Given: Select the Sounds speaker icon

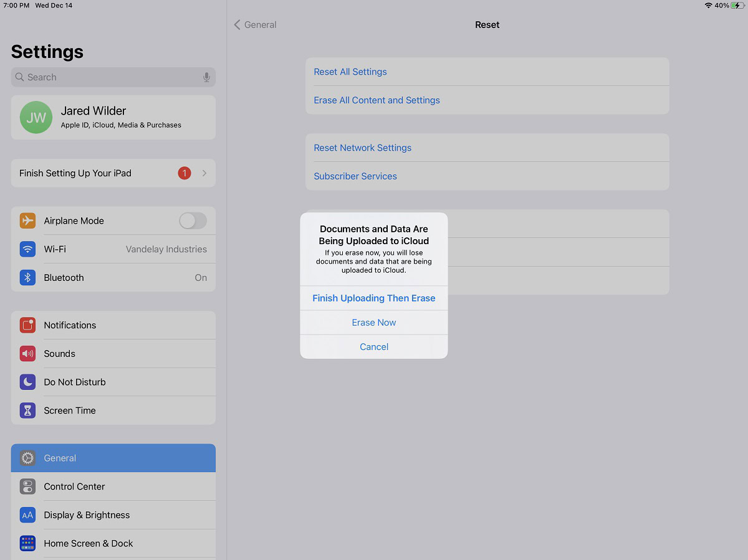Looking at the screenshot, I should point(27,354).
